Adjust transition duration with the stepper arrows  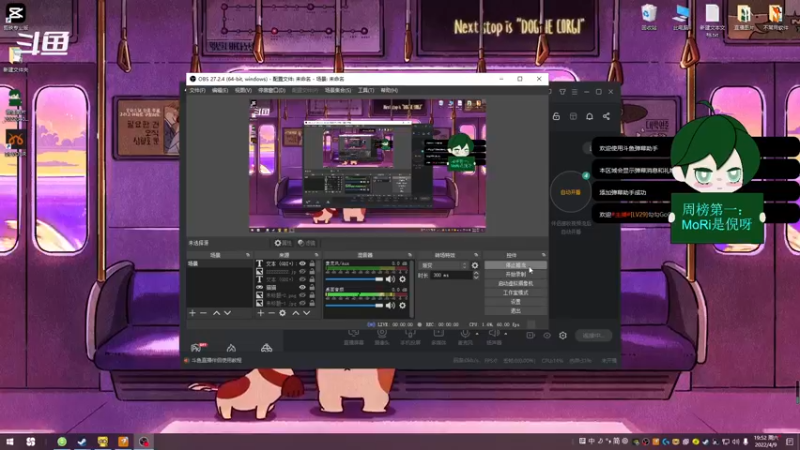(476, 275)
